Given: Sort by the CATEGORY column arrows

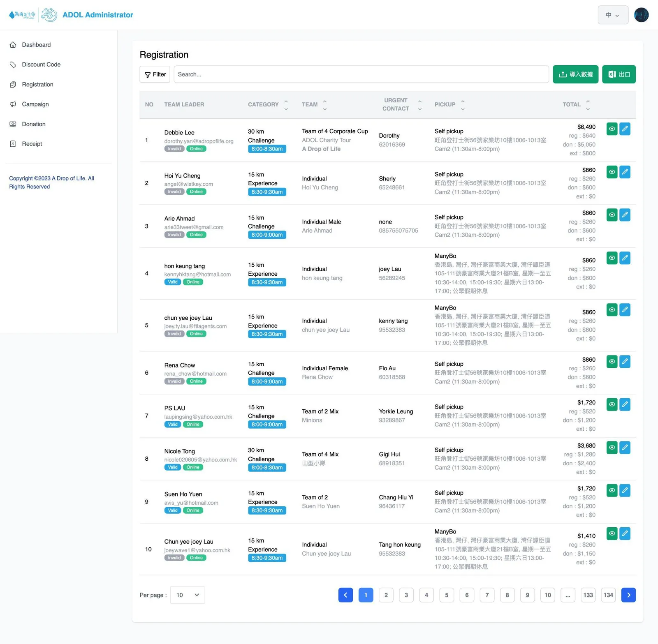Looking at the screenshot, I should [x=286, y=105].
